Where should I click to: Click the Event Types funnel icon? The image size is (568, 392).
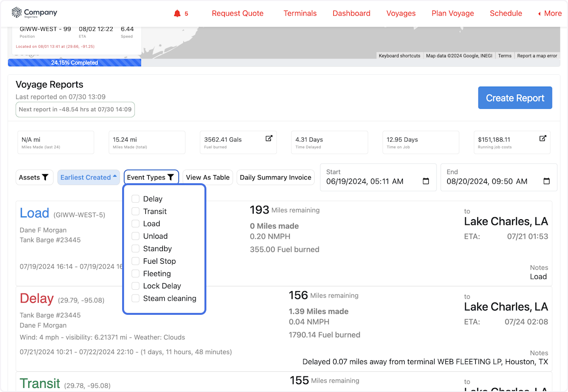click(x=171, y=178)
